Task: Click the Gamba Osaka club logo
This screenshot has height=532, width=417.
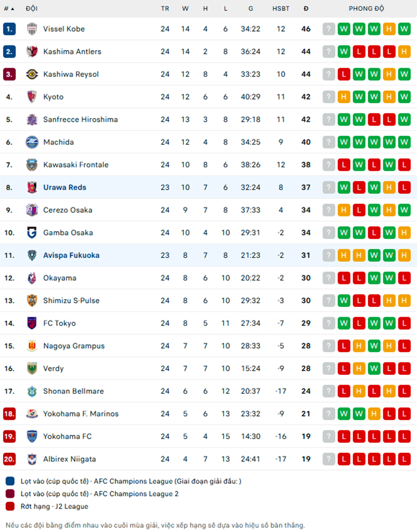Action: [x=32, y=233]
